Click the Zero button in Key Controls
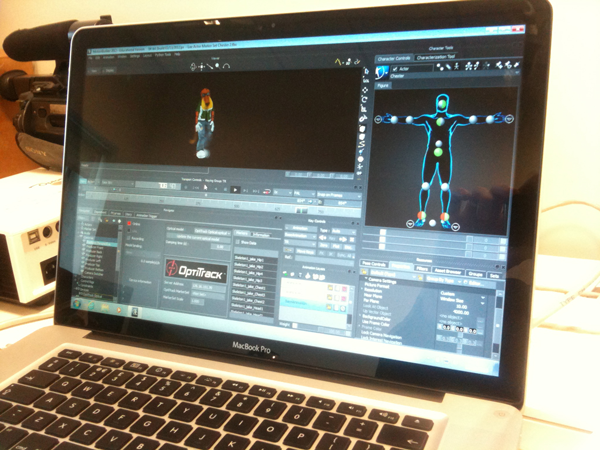 pos(324,245)
